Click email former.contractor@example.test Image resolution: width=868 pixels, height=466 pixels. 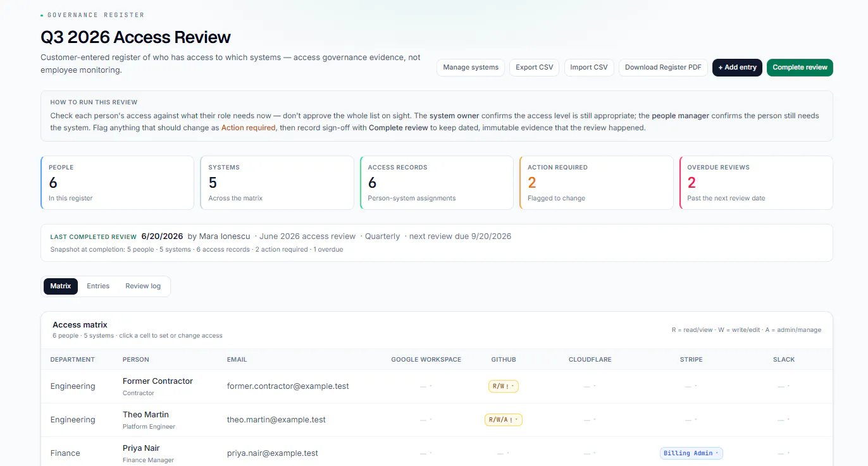click(288, 386)
